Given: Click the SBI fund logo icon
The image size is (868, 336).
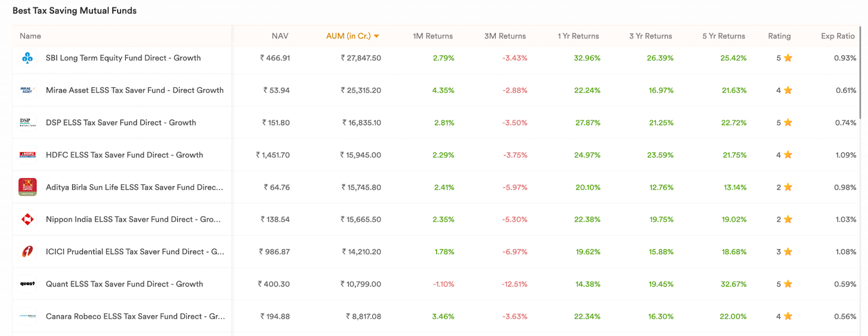Looking at the screenshot, I should (28, 58).
